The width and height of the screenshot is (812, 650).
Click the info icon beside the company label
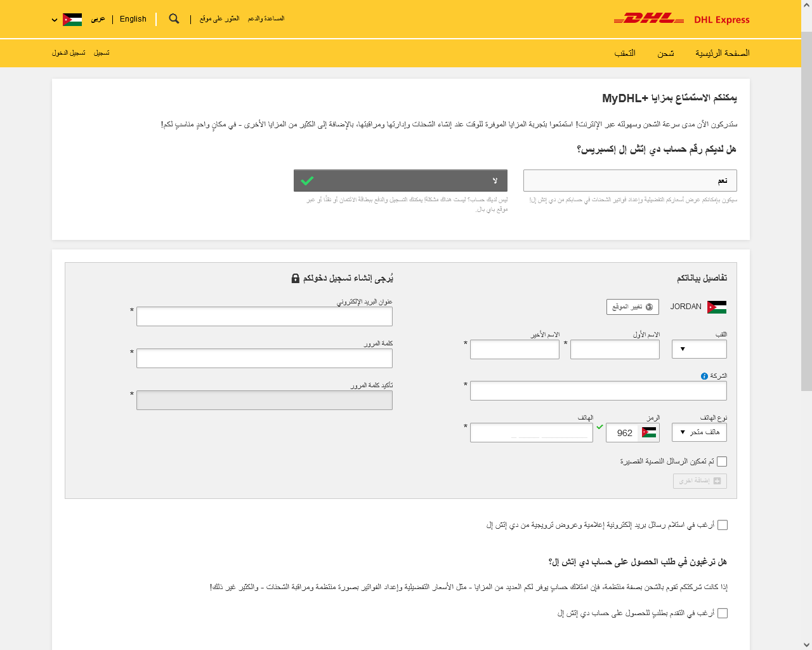(x=704, y=376)
